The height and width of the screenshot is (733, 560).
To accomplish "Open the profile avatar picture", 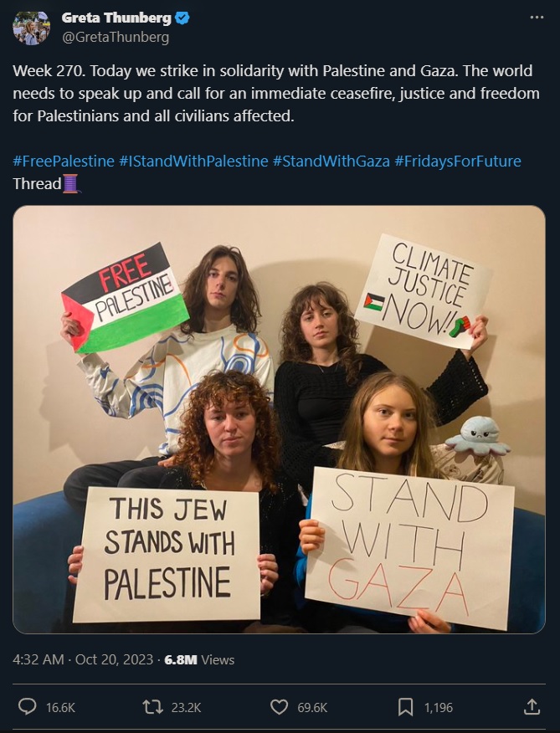I will point(31,28).
